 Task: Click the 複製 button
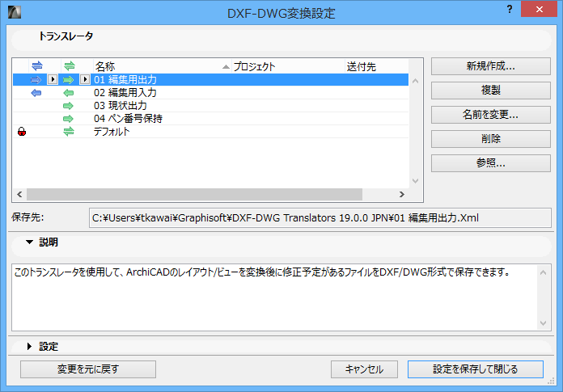click(491, 90)
